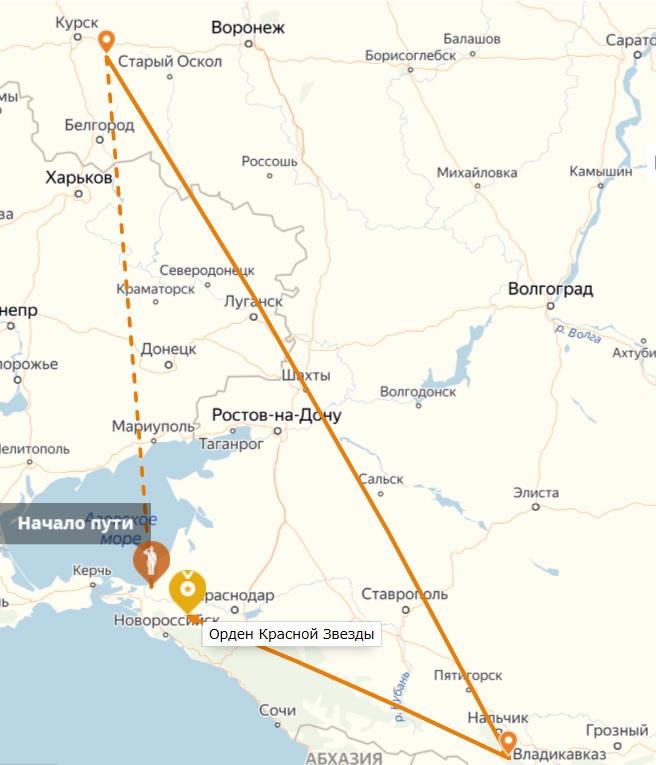Click the Начало пути label banner
The width and height of the screenshot is (656, 765).
coord(75,523)
